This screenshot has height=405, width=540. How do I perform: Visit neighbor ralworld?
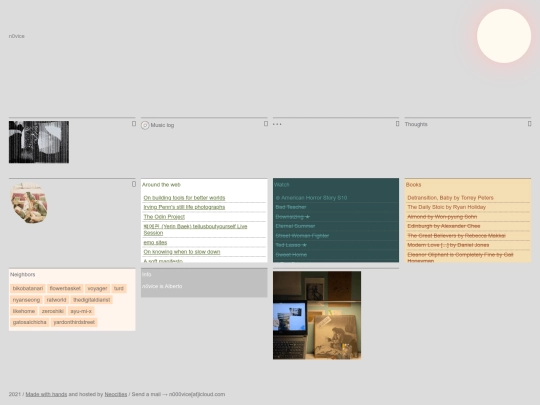[56, 300]
